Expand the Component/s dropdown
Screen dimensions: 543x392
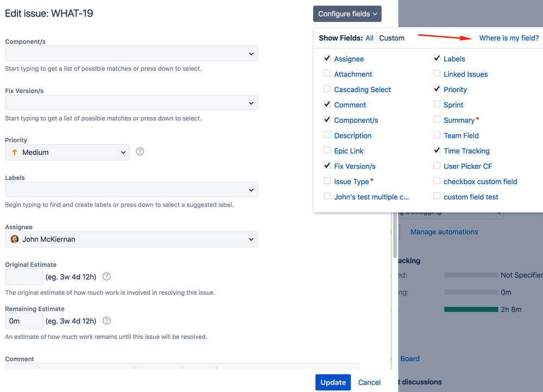tap(131, 54)
